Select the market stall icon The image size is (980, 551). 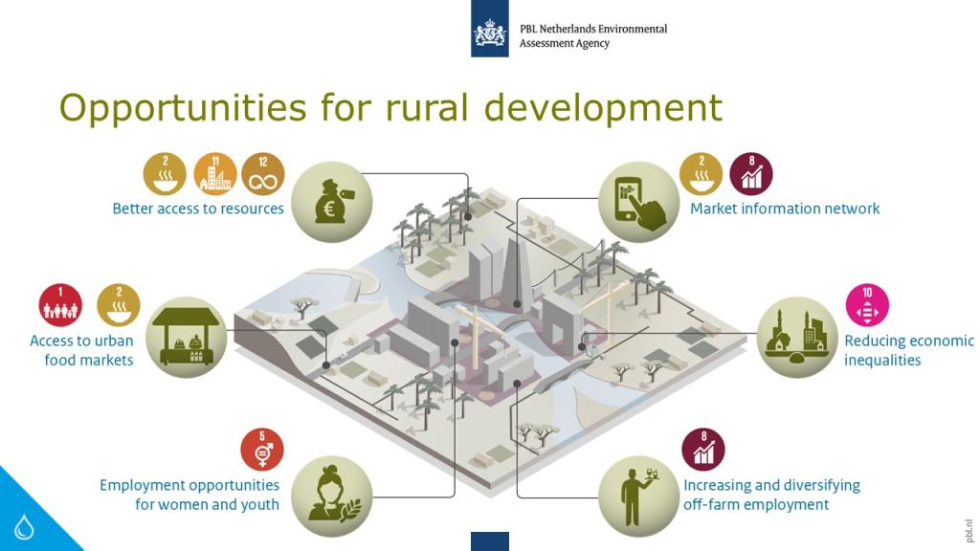click(187, 337)
